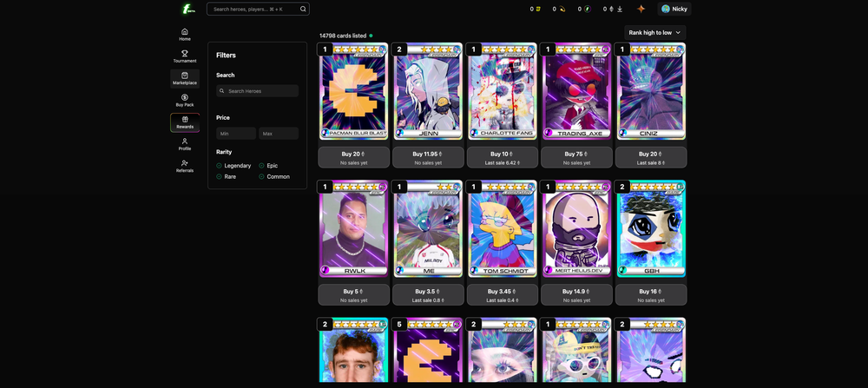Click the green fragment token icon
Image resolution: width=868 pixels, height=388 pixels.
[x=588, y=9]
